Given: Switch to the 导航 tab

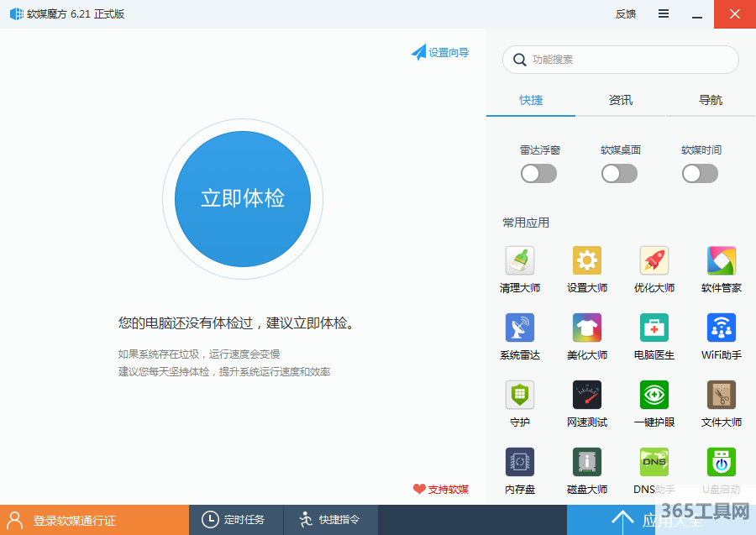Looking at the screenshot, I should pos(710,100).
